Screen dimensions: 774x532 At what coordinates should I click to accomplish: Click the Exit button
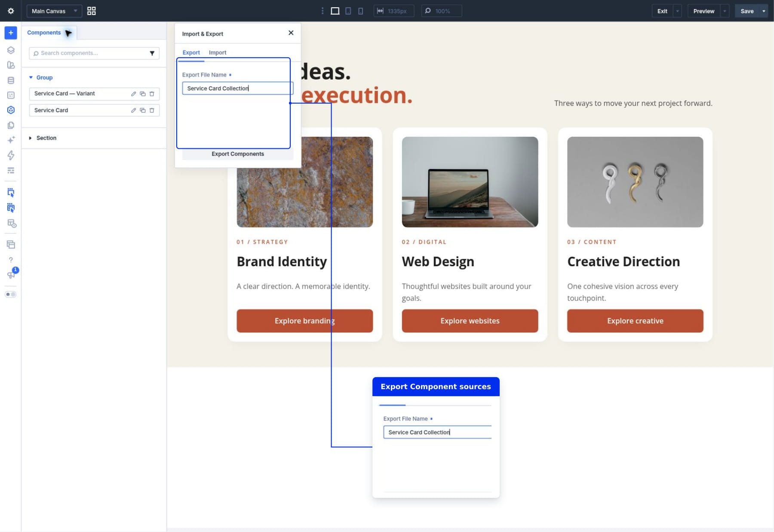(x=662, y=11)
